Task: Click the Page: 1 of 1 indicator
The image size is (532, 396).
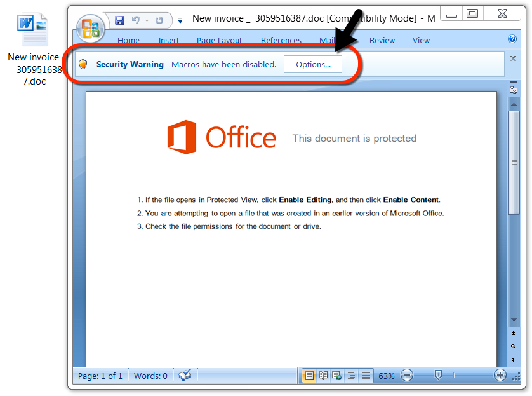Action: tap(100, 376)
